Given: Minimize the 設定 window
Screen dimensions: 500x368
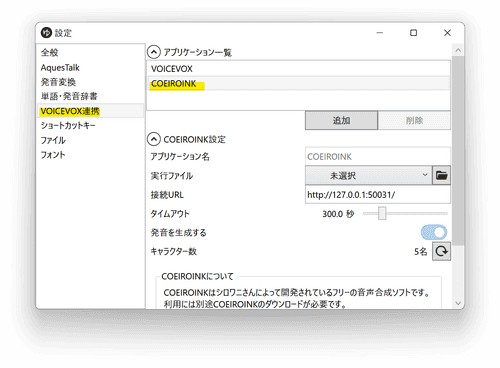Looking at the screenshot, I should point(380,33).
